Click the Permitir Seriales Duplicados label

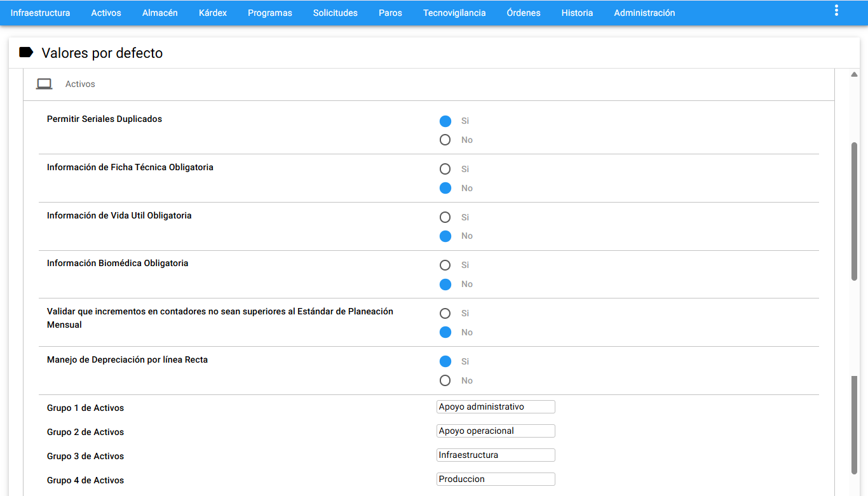(x=104, y=119)
